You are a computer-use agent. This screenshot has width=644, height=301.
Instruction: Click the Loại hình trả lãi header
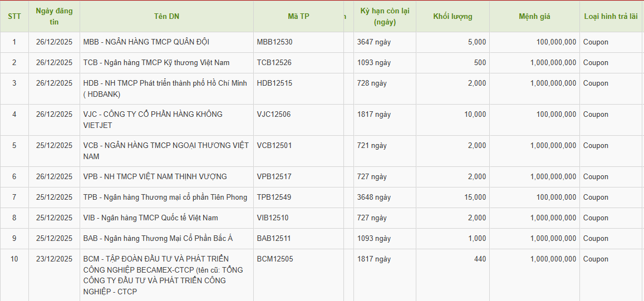pyautogui.click(x=611, y=16)
